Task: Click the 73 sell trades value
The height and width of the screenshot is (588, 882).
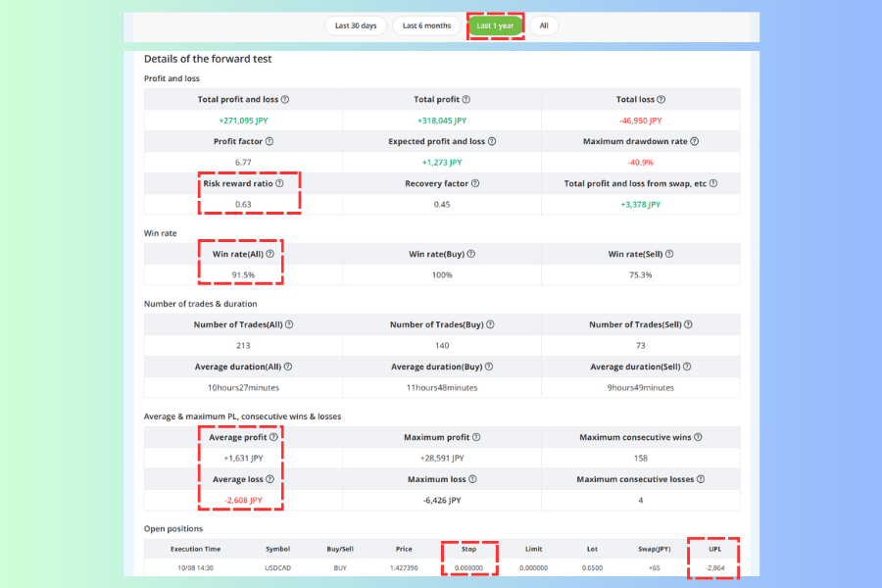Action: pyautogui.click(x=640, y=346)
